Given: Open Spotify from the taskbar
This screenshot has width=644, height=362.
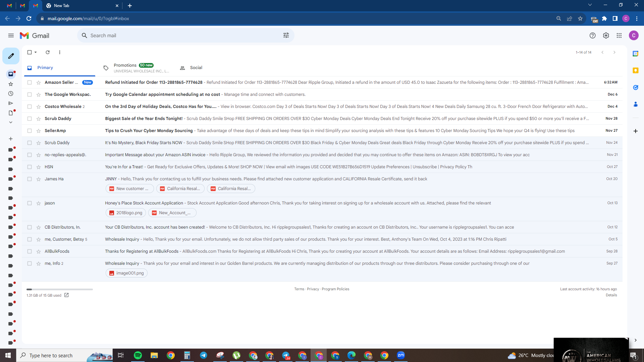Looking at the screenshot, I should [x=138, y=355].
